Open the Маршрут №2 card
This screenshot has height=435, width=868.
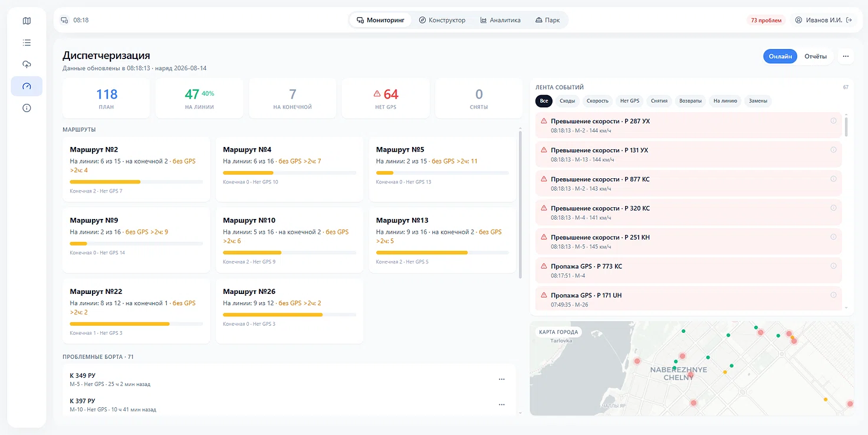136,169
